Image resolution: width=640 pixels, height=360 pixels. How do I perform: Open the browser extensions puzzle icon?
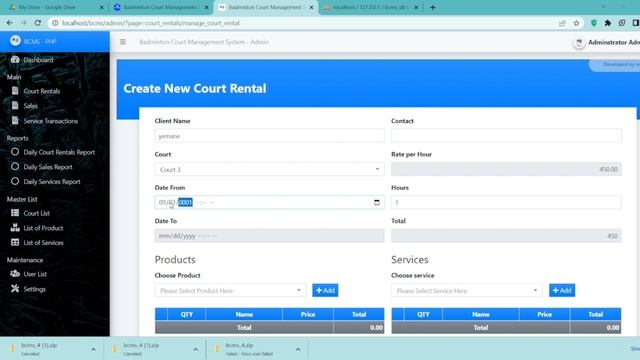click(x=608, y=23)
